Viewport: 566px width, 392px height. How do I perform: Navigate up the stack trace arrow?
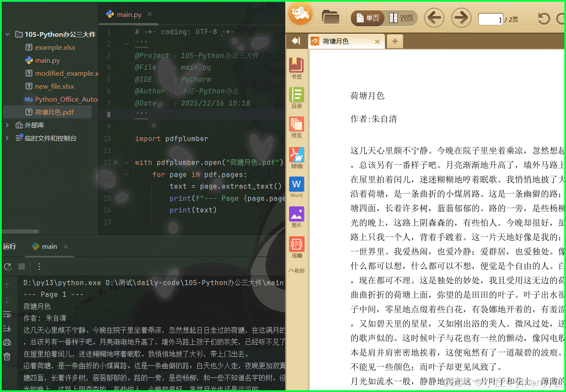click(x=7, y=286)
